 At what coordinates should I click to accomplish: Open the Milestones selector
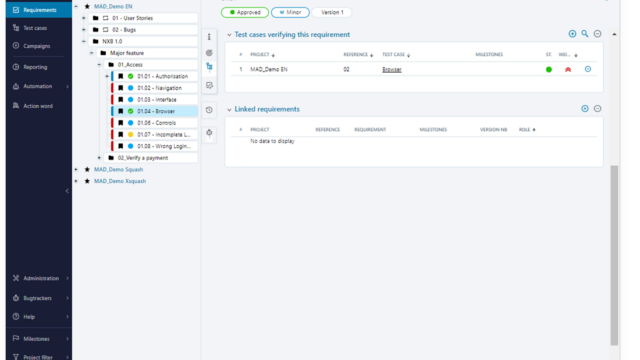pos(39,338)
